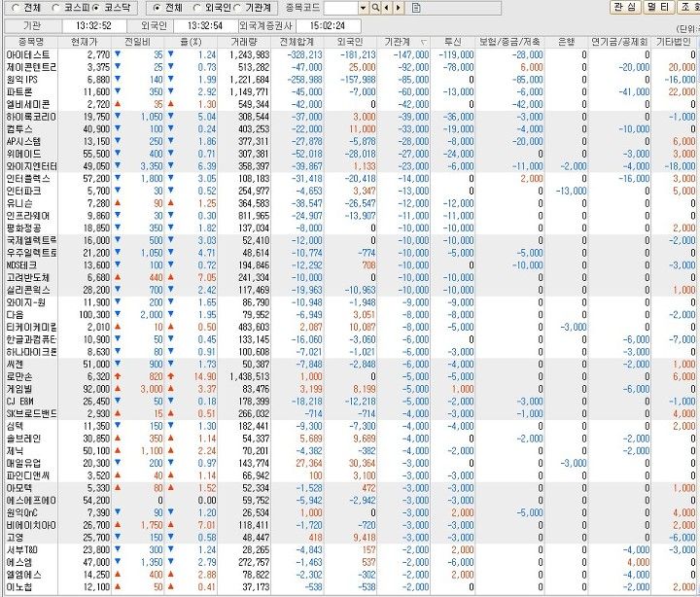Viewport: 700px width, 597px height.
Task: Select the 이노칩 stock name
Action: tap(19, 586)
